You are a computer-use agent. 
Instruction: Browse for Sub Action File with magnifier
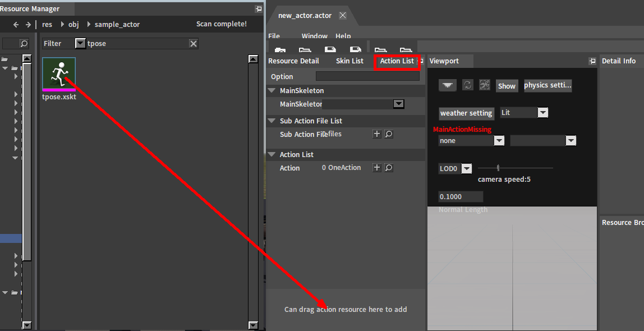[388, 134]
